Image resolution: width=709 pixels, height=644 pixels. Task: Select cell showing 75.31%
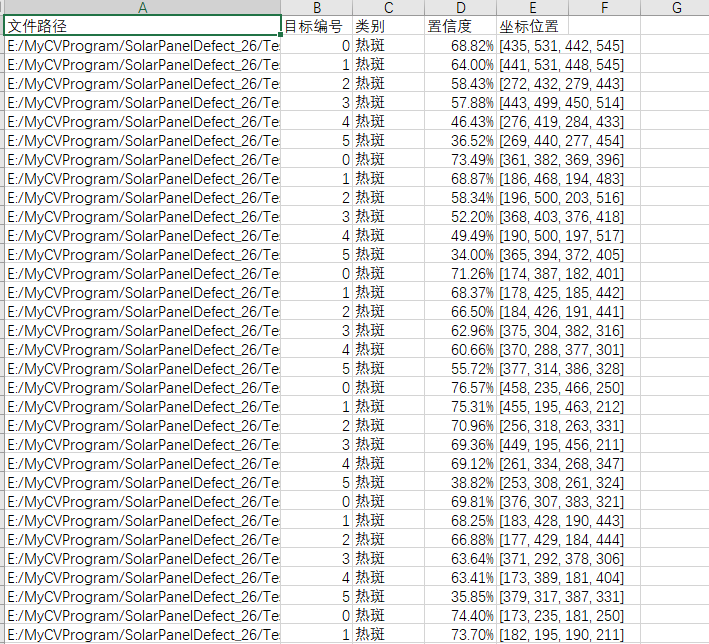coord(460,406)
